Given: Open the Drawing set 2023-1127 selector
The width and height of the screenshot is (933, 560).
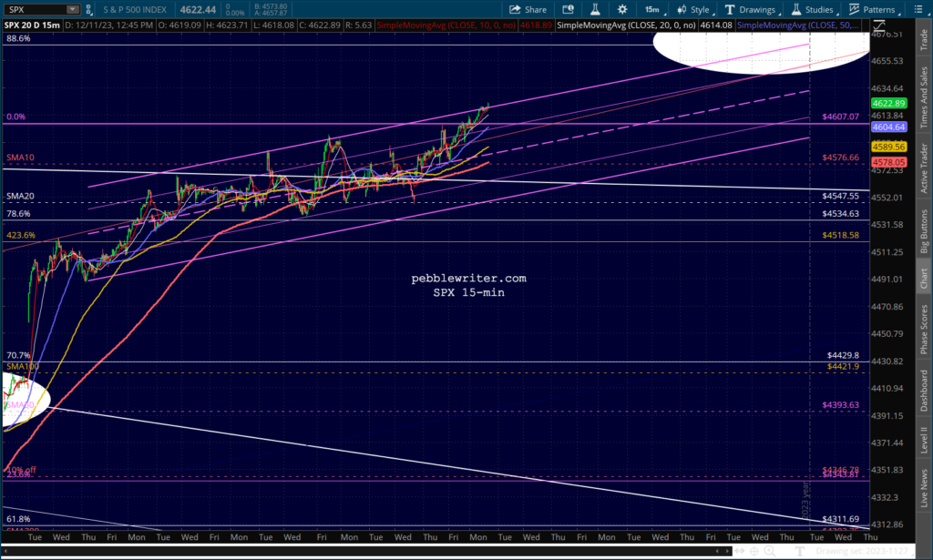Looking at the screenshot, I should tap(864, 551).
